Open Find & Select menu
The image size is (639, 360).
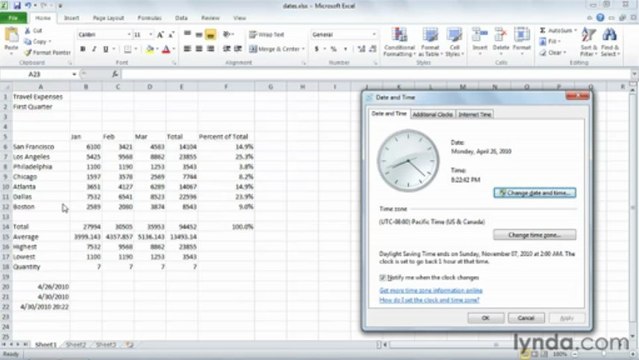pyautogui.click(x=610, y=42)
